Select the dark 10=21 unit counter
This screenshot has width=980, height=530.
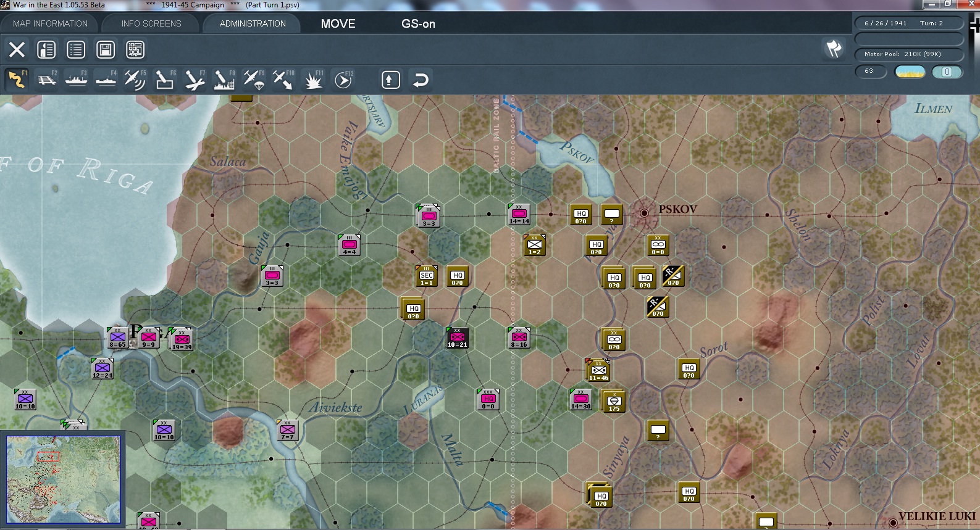[x=458, y=337]
